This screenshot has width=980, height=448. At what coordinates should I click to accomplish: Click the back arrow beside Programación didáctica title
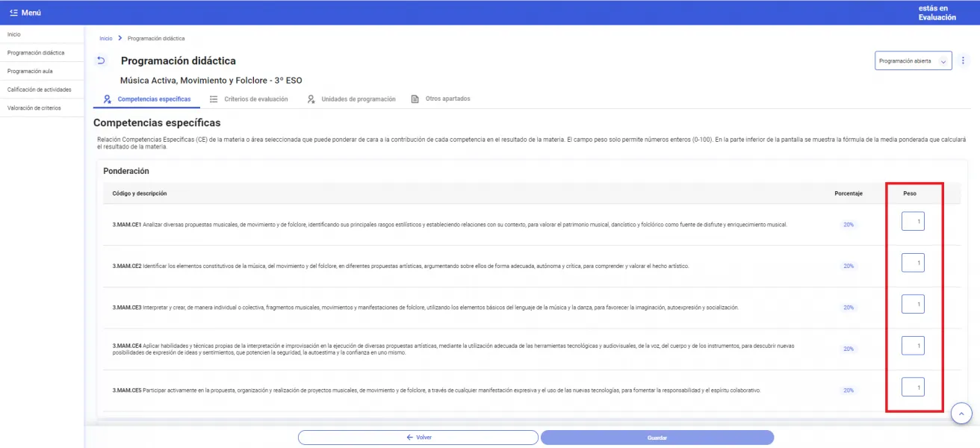[102, 60]
